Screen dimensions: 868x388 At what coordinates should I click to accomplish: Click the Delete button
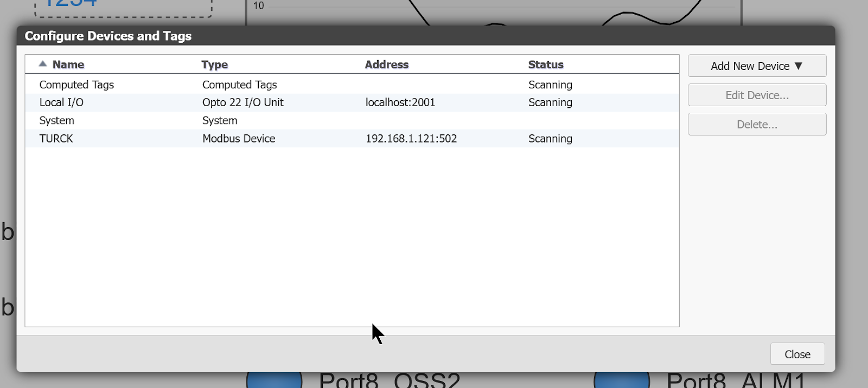point(757,125)
